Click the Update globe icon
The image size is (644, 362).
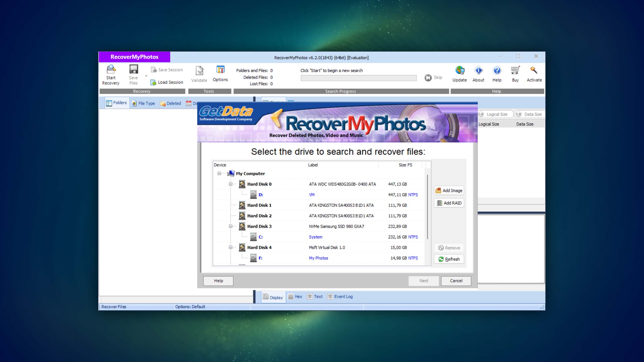460,70
